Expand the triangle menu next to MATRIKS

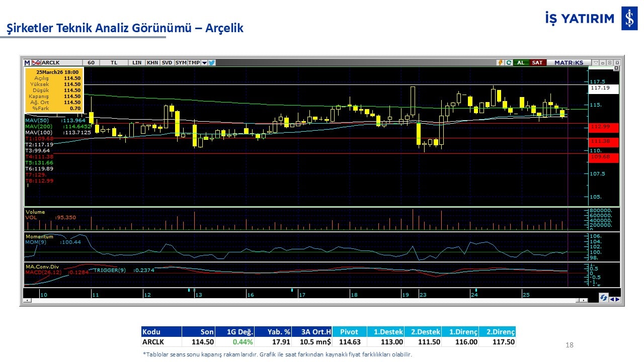point(596,63)
